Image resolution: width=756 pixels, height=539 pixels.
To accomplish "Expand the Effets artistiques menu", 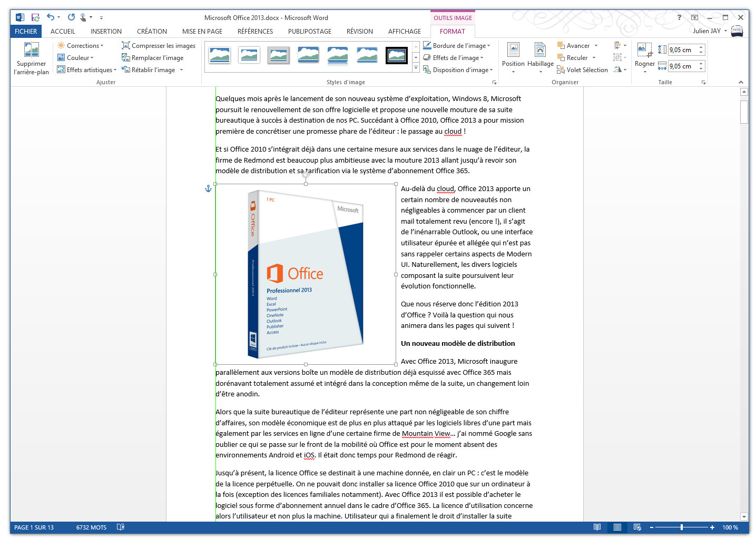I will (86, 69).
